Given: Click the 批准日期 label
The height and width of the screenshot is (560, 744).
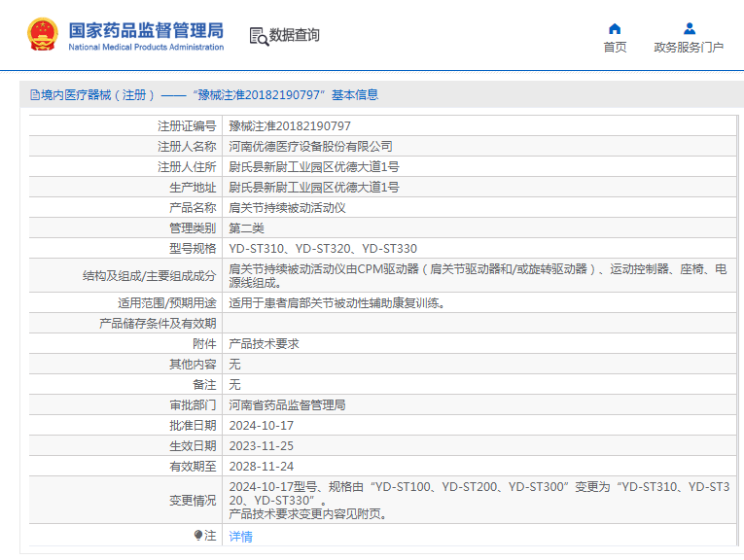Looking at the screenshot, I should [x=193, y=425].
